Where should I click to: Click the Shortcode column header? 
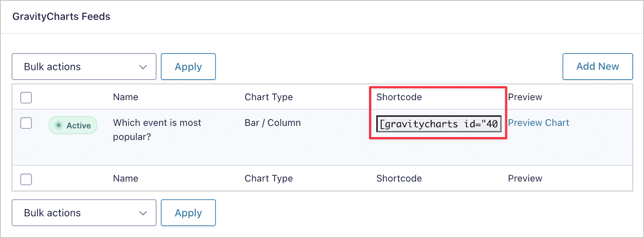pos(399,97)
